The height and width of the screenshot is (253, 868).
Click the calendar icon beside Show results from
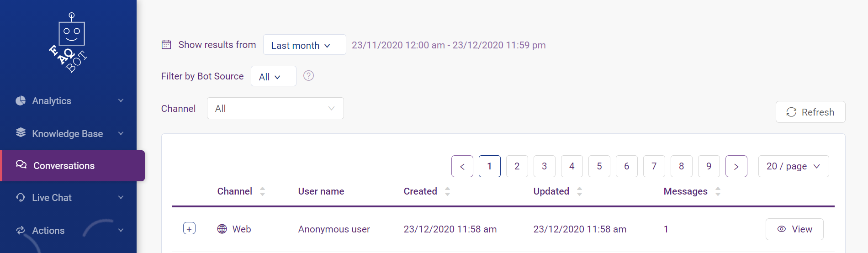tap(166, 44)
